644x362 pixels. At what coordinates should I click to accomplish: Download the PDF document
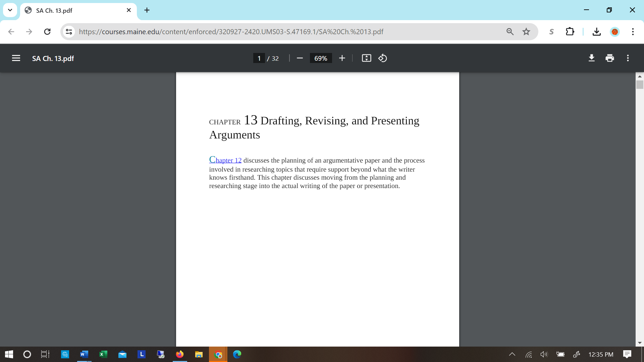[x=592, y=58]
